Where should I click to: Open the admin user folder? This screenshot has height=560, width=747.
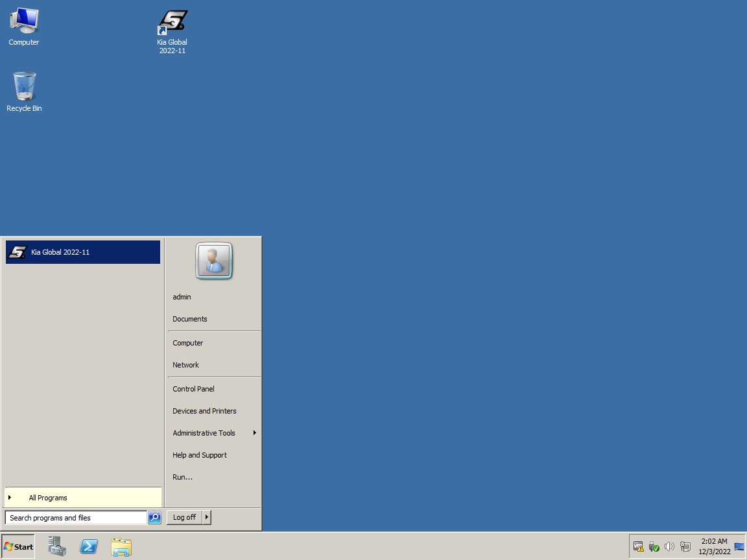(182, 297)
